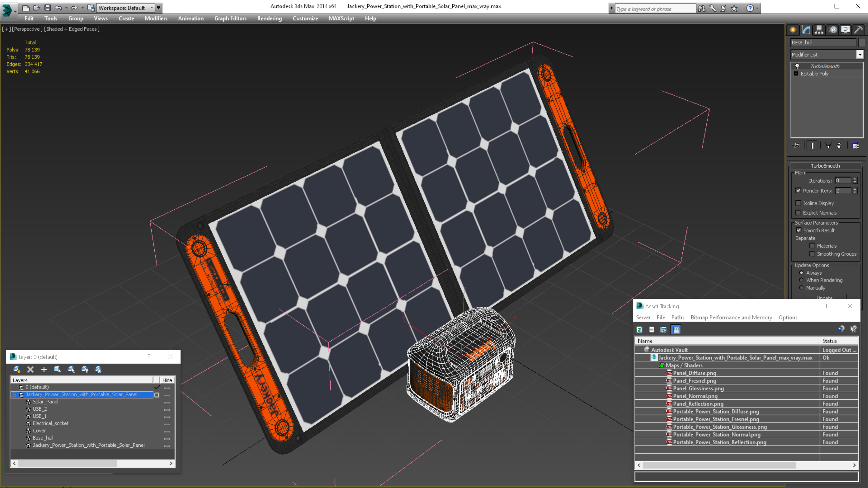This screenshot has height=488, width=868.
Task: Click the Perspective viewport label
Action: tap(27, 29)
